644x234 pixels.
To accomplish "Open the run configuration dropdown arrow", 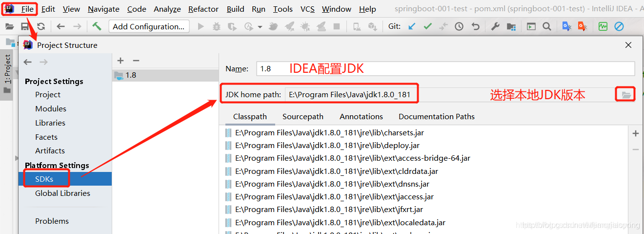I will pos(260,27).
